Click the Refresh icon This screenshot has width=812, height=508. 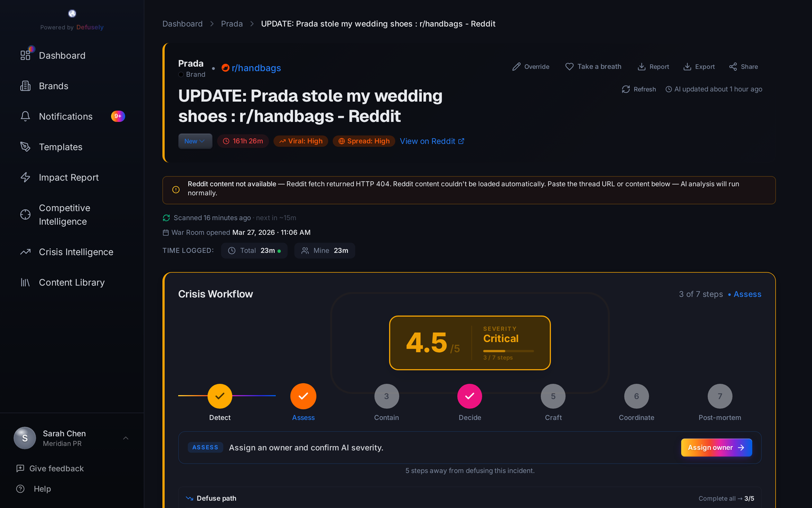(626, 89)
